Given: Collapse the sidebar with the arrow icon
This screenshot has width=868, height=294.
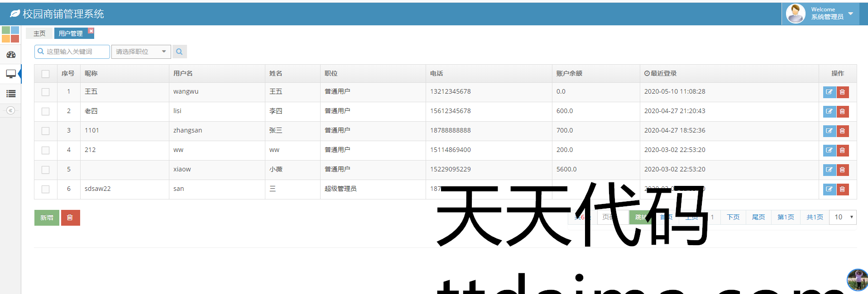Looking at the screenshot, I should coord(11,110).
